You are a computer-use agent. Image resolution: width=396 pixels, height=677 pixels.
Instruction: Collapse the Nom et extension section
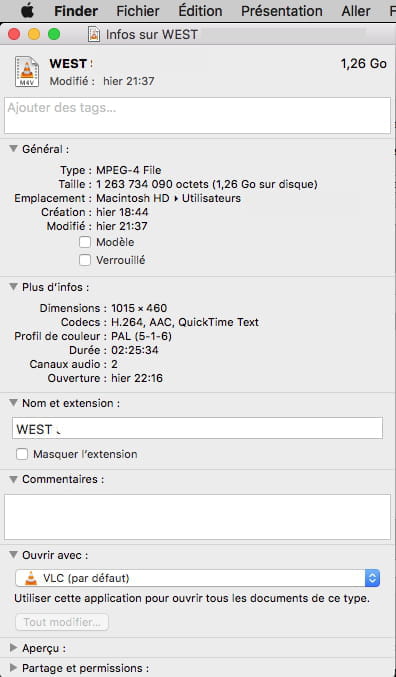(x=13, y=403)
